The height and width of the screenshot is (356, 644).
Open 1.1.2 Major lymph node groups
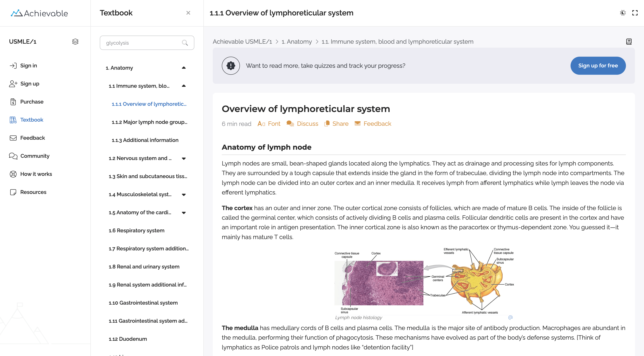149,122
